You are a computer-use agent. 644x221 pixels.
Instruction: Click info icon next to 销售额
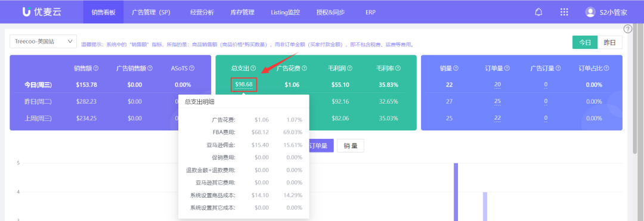96,69
